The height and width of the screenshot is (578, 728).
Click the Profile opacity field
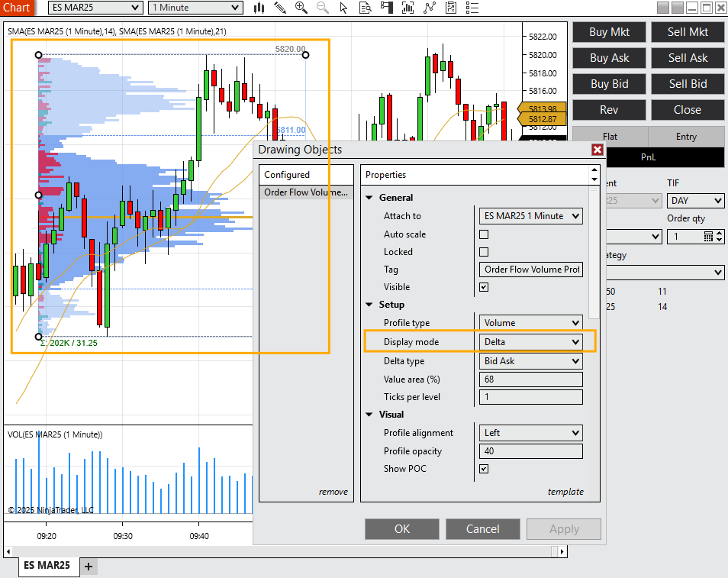[x=530, y=451]
